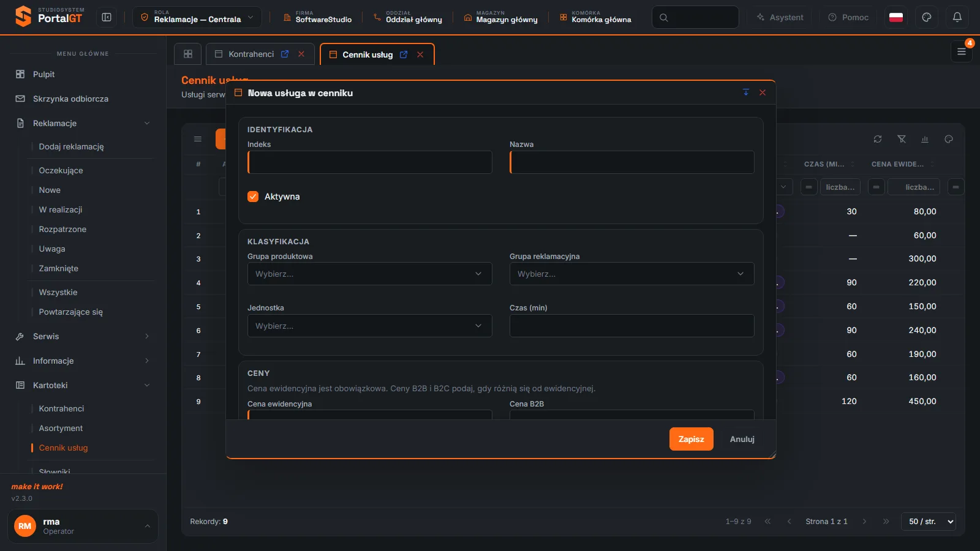Refresh the price list grid
This screenshot has height=551, width=980.
tap(878, 139)
